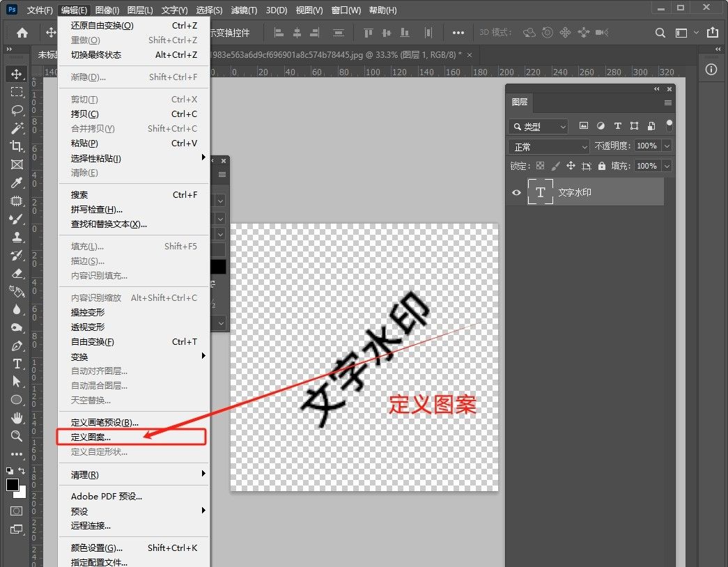Change the screen mode
This screenshot has height=567, width=728.
tap(16, 529)
